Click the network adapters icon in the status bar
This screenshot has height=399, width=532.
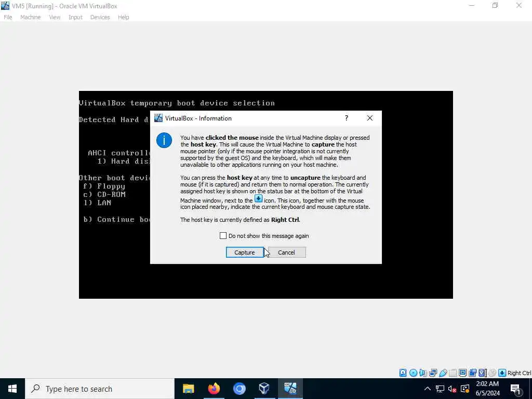pos(433,373)
